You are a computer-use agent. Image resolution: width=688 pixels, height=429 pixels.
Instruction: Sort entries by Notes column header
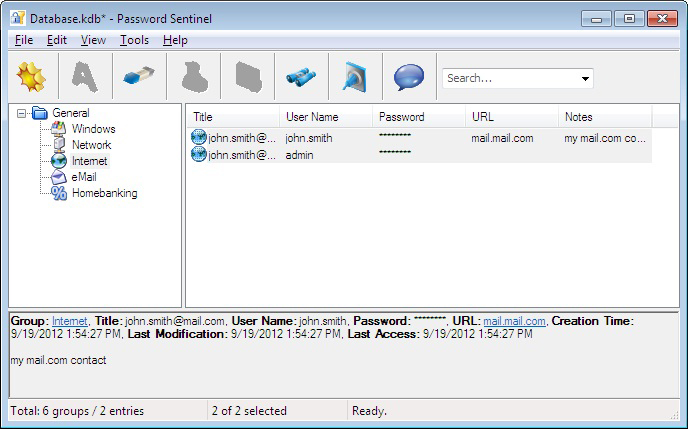pos(605,117)
